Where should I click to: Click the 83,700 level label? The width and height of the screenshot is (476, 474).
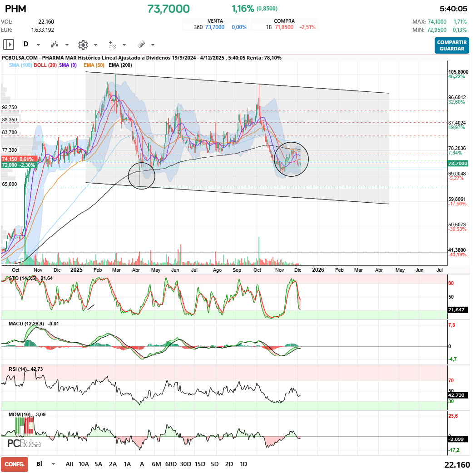point(10,132)
